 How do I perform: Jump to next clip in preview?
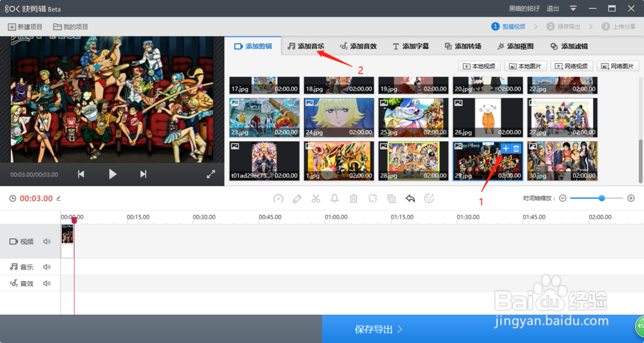143,174
